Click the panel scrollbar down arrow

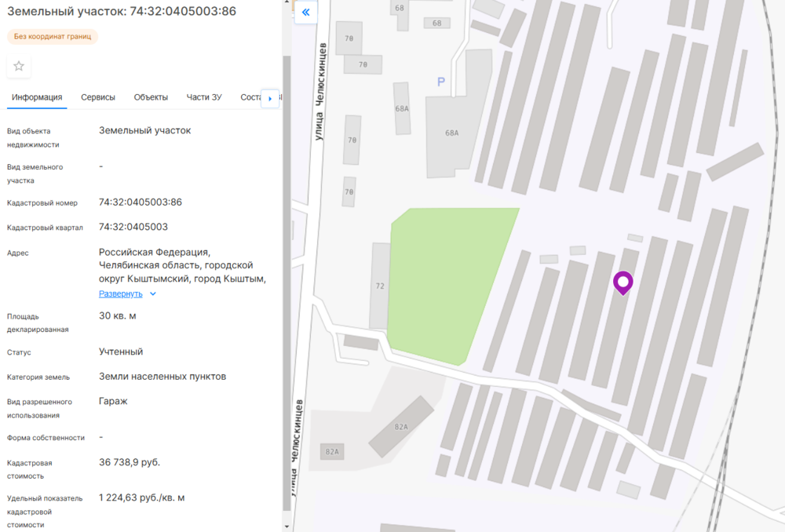(287, 527)
